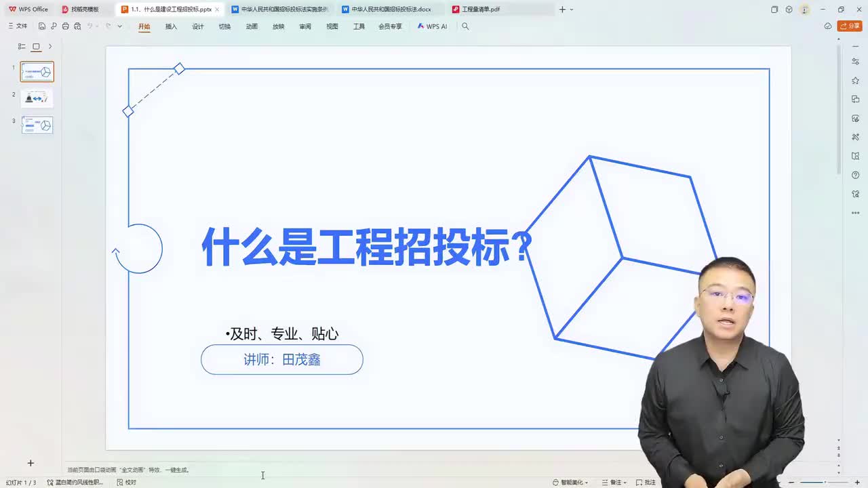
Task: Open WPS AI
Action: (432, 26)
